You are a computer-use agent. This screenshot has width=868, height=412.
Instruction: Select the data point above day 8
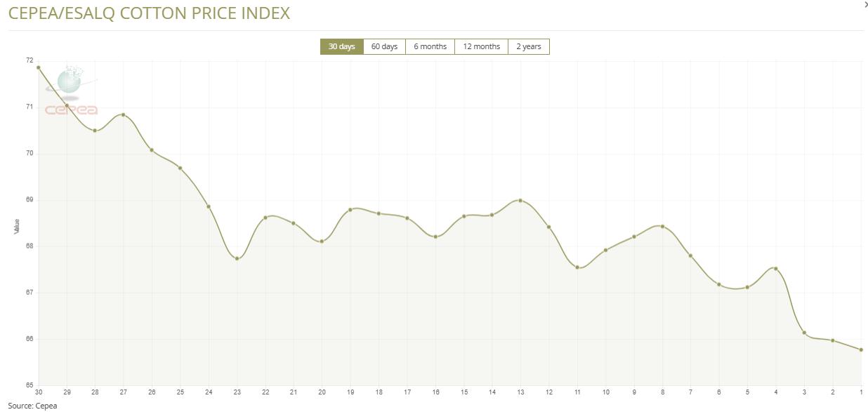pyautogui.click(x=662, y=226)
